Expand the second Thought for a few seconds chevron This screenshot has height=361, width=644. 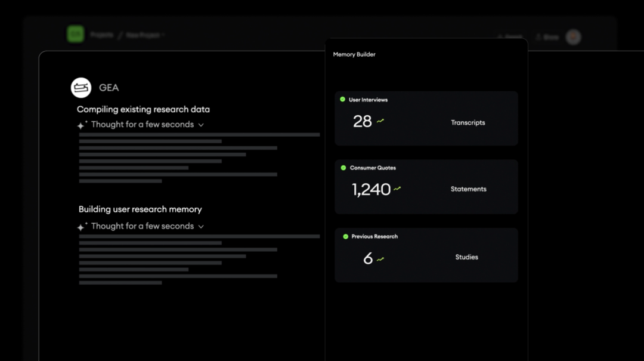[x=201, y=227]
